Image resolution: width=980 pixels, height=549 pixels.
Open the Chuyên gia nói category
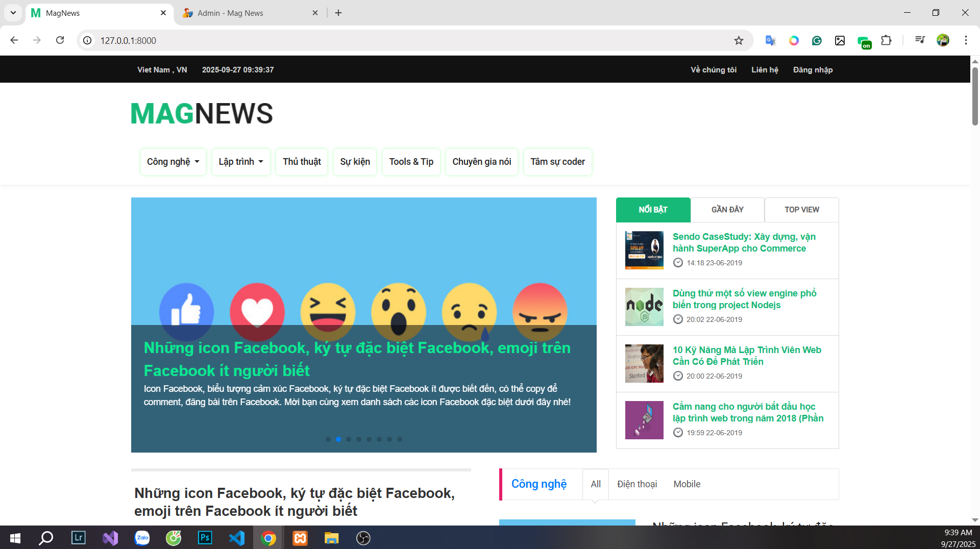(481, 162)
